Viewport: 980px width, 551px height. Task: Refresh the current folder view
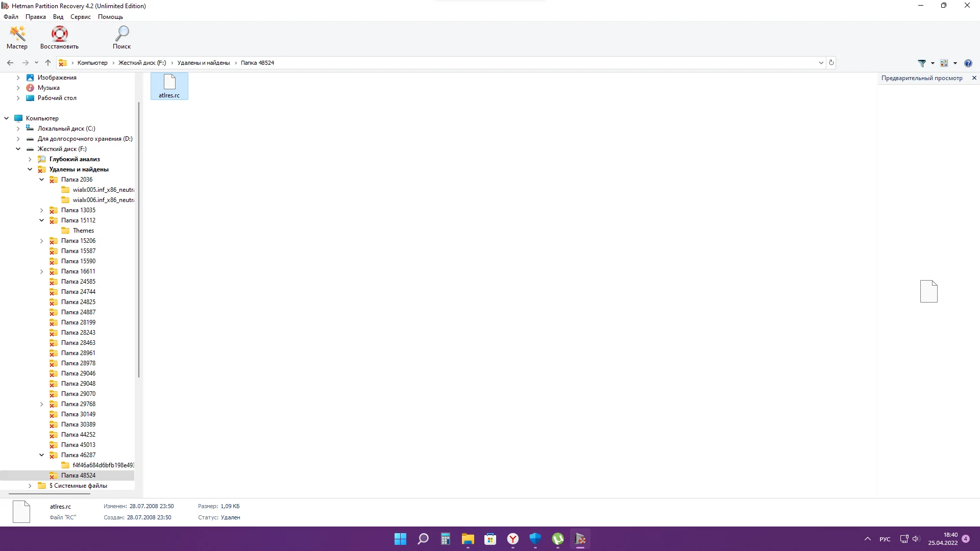(x=831, y=63)
